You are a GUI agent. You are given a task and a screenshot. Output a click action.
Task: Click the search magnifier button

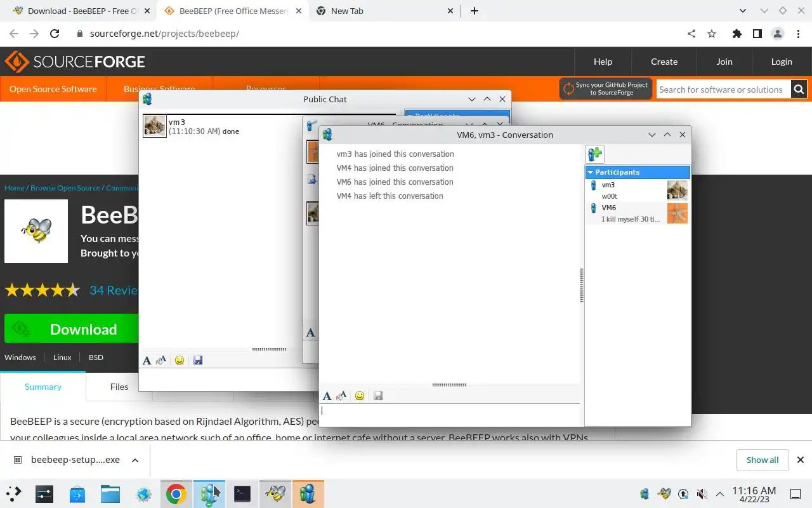799,90
